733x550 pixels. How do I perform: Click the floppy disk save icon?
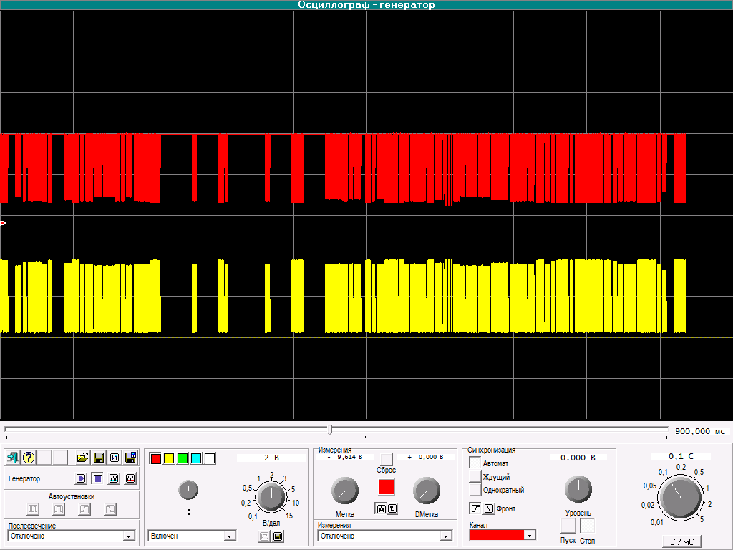pyautogui.click(x=99, y=457)
